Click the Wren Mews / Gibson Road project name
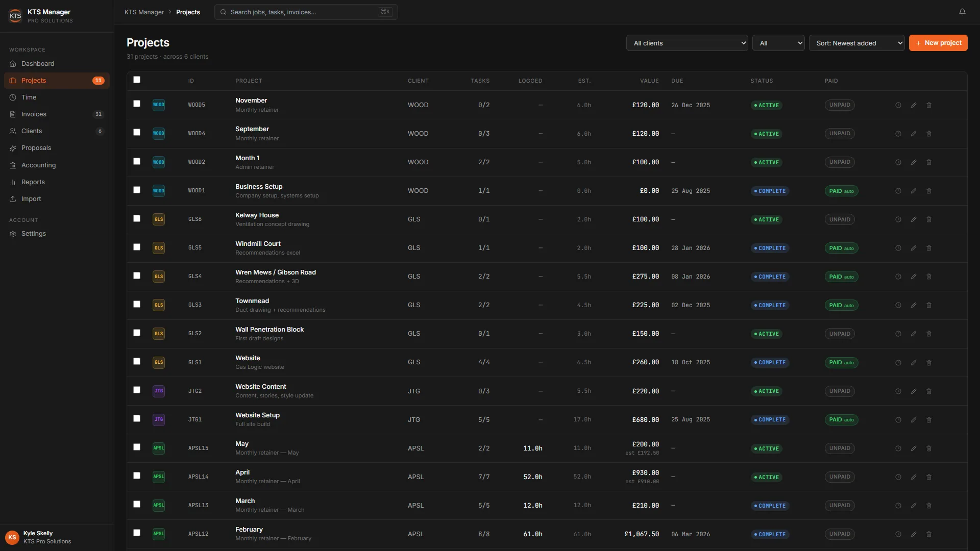This screenshot has height=551, width=980. point(276,272)
